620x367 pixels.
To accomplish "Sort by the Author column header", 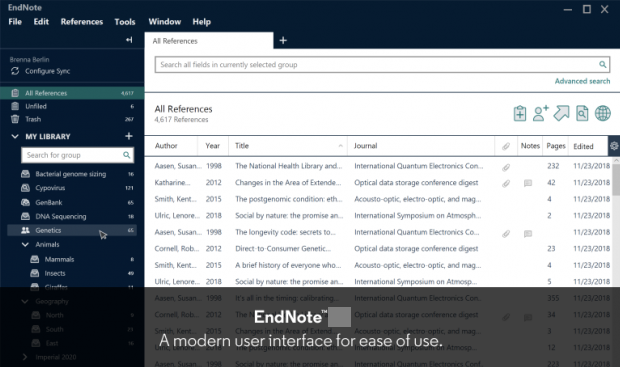I will point(166,146).
